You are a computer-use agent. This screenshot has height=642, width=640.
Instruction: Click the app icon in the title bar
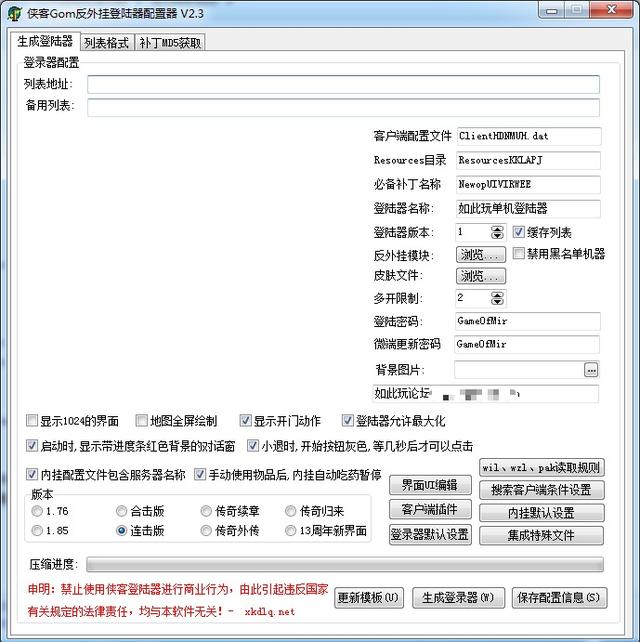coord(14,13)
